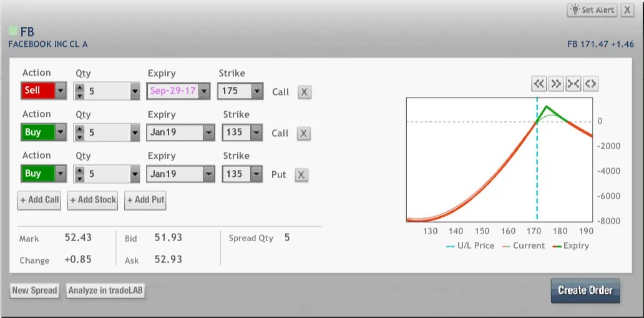
Task: Click the New Spread button
Action: point(34,291)
